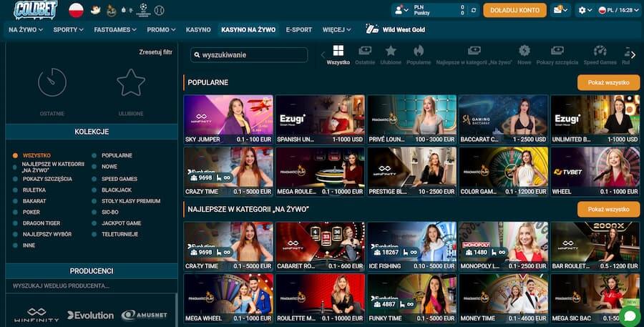Open the Funky Time game

(412, 298)
